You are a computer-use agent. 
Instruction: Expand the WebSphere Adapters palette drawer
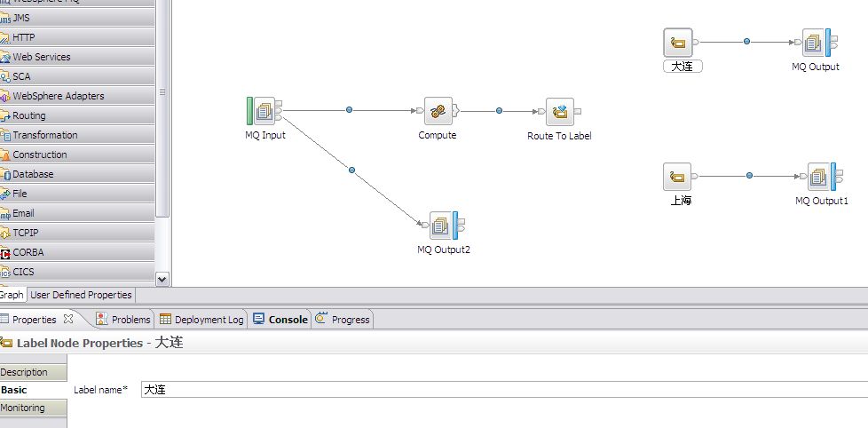tap(77, 96)
